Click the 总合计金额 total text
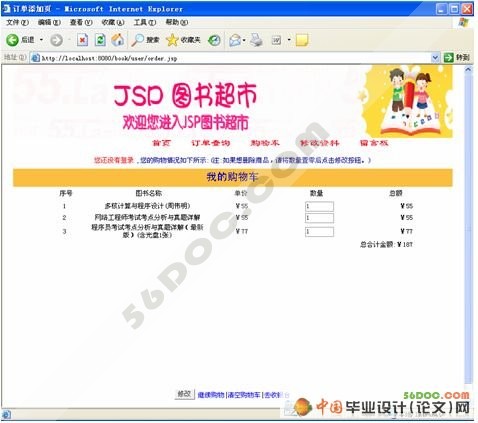The image size is (478, 423). (x=386, y=244)
